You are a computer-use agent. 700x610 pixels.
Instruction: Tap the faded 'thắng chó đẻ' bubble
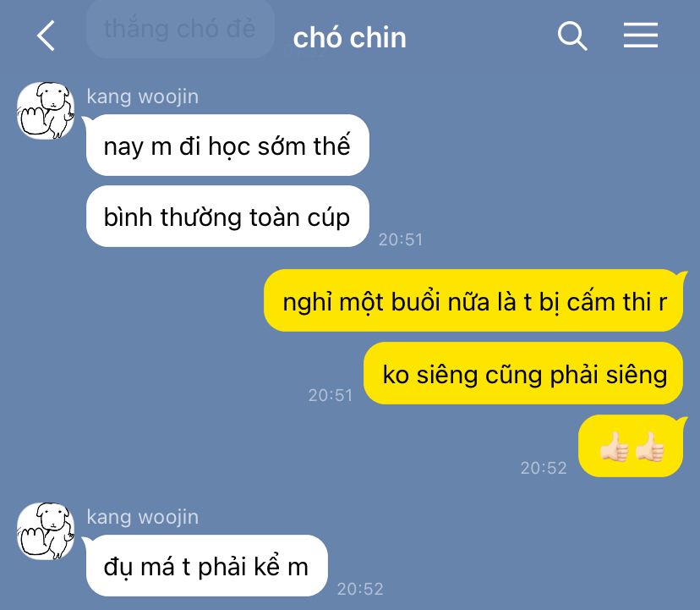point(180,29)
